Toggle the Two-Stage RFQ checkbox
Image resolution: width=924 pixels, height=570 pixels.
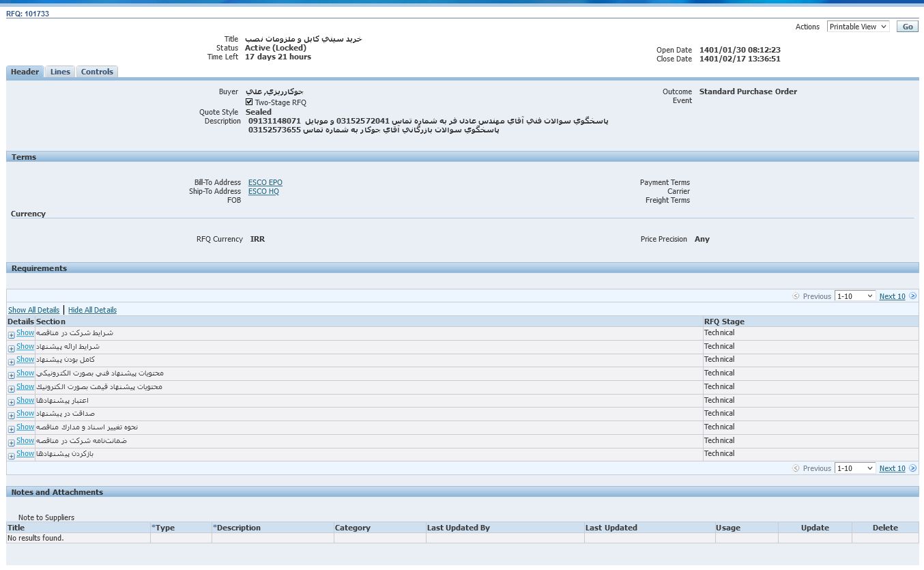coord(249,102)
